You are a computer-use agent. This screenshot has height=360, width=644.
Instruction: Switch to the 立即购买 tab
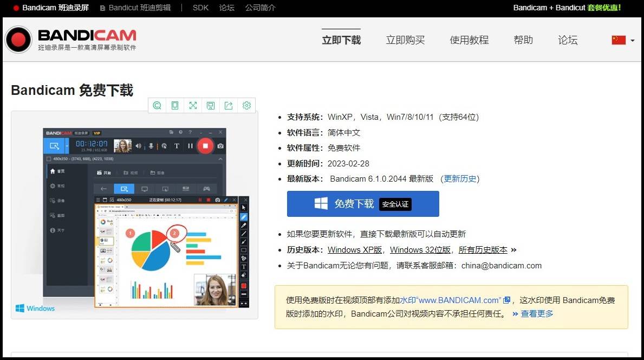pos(405,40)
